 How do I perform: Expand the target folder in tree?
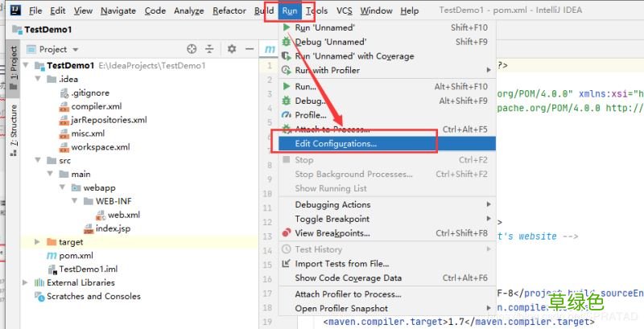(x=37, y=241)
